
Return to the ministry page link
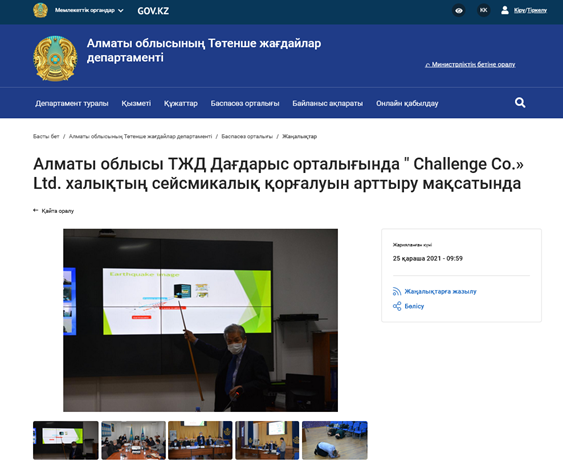(470, 65)
